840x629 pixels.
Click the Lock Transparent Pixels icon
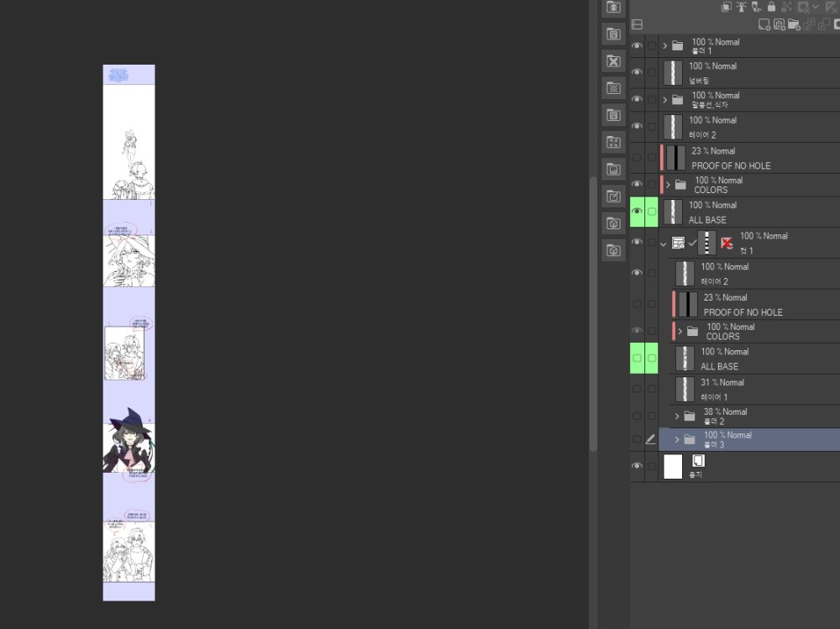[x=786, y=7]
